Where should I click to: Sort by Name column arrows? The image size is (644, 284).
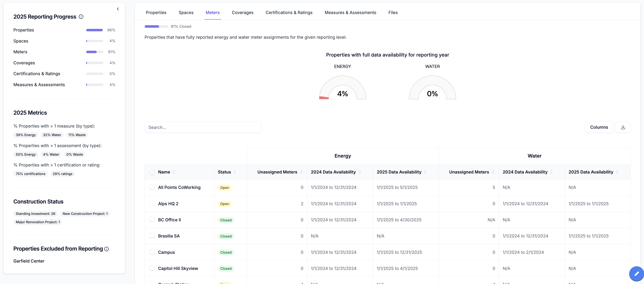coord(174,172)
